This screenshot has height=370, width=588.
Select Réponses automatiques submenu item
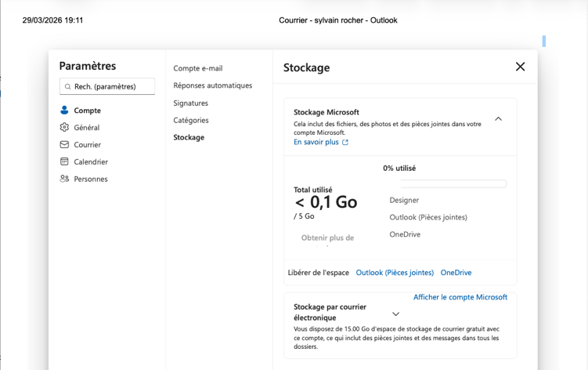click(213, 85)
